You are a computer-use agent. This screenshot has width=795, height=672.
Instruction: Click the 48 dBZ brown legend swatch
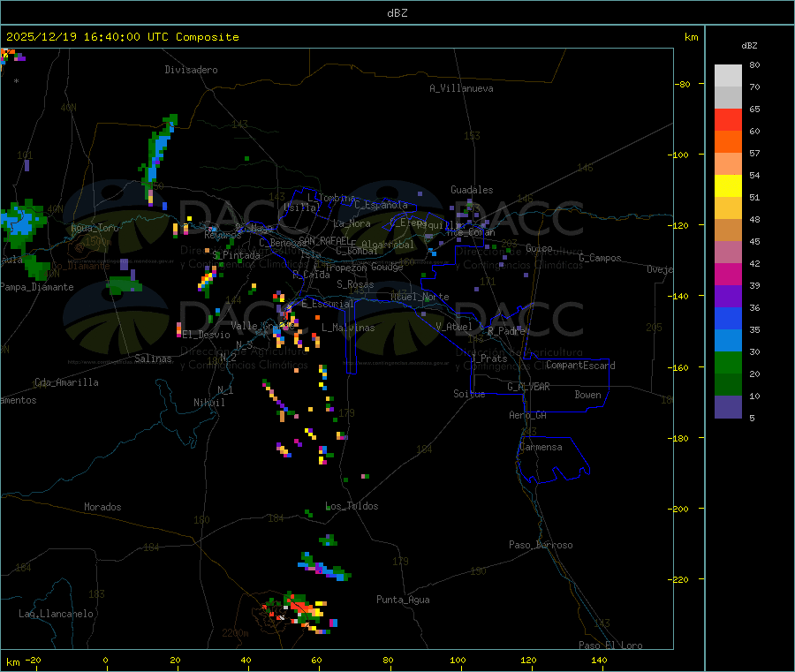pos(728,230)
